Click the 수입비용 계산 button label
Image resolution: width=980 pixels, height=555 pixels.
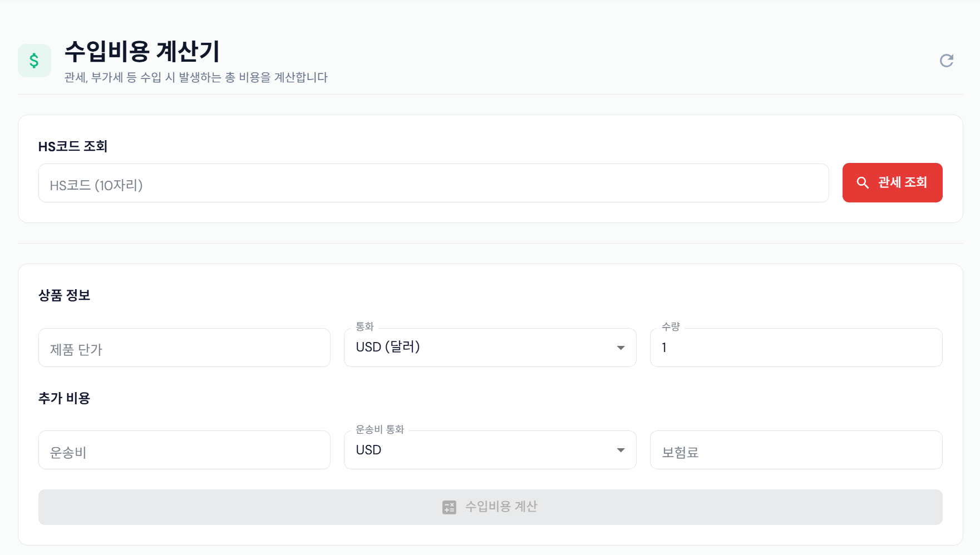501,507
